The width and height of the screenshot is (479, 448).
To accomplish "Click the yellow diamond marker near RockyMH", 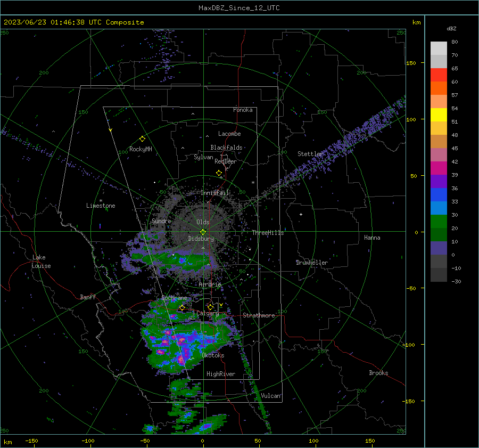I will click(142, 139).
